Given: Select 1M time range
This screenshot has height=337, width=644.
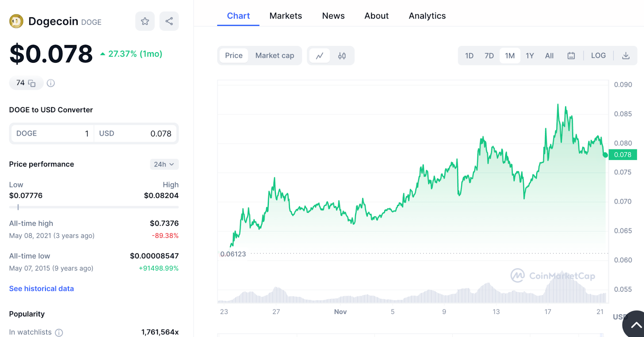Looking at the screenshot, I should [x=510, y=56].
